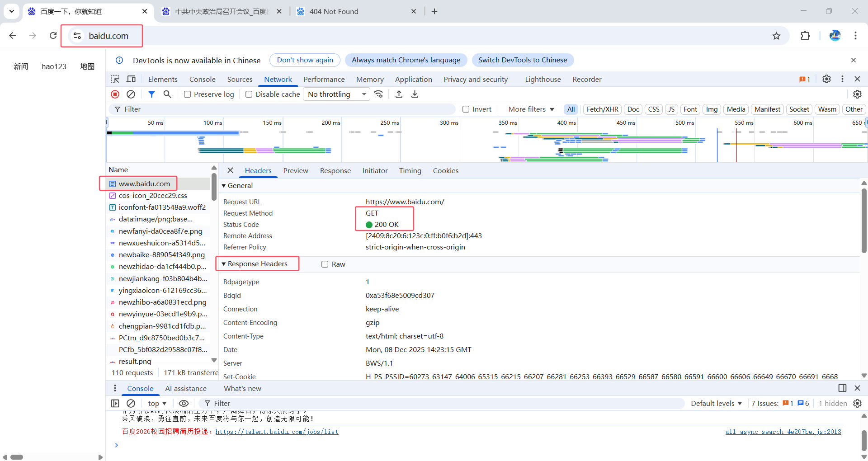
Task: Filter requests by Font type
Action: click(690, 109)
